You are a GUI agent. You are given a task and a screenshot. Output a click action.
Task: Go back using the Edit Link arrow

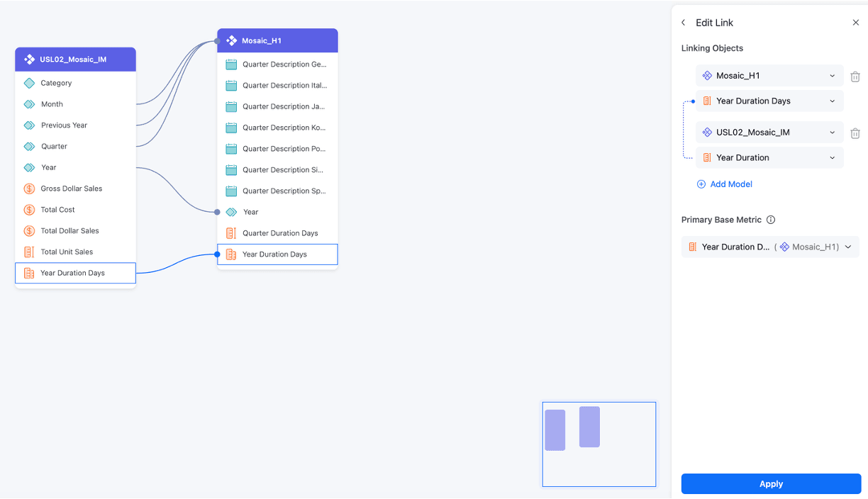(x=684, y=23)
